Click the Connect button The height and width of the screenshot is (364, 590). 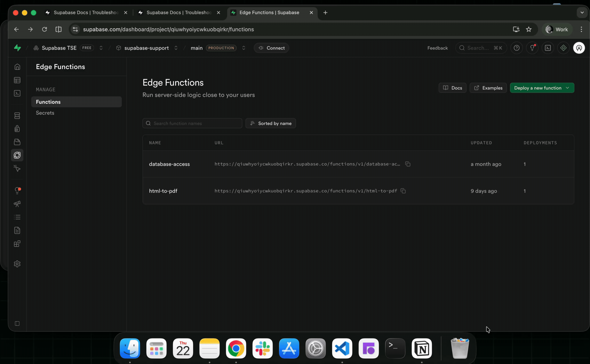271,48
